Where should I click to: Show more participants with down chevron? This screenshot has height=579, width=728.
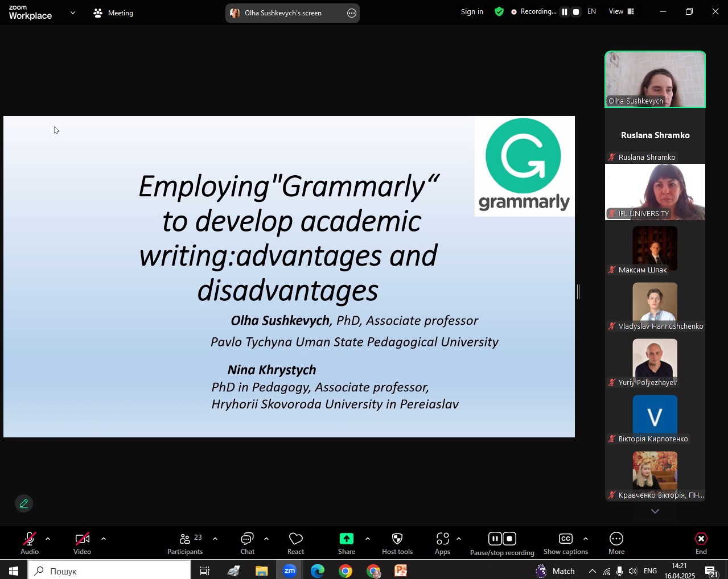click(655, 511)
